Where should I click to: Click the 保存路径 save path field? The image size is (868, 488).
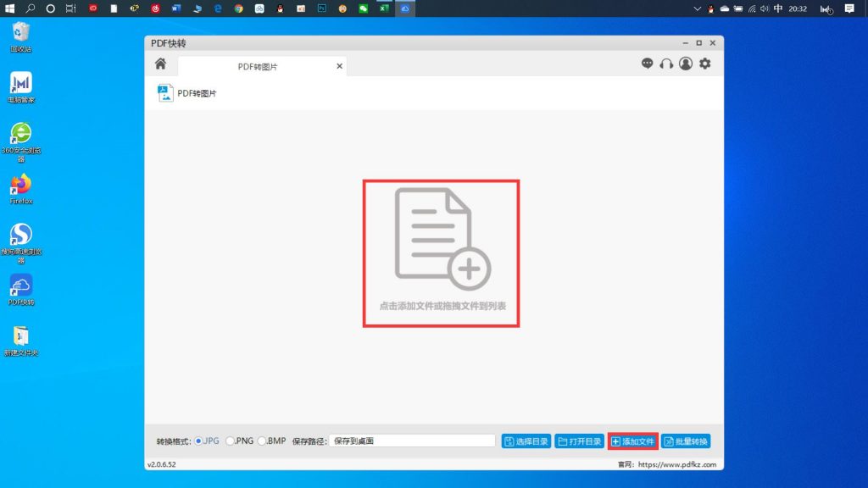coord(413,441)
